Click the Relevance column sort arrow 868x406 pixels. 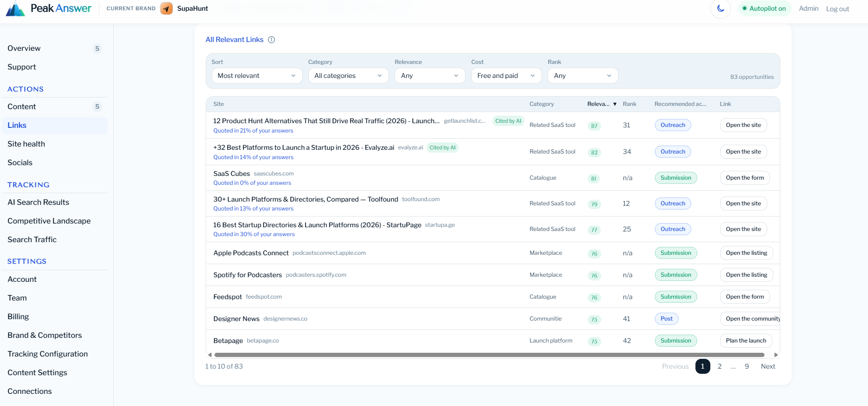(615, 104)
